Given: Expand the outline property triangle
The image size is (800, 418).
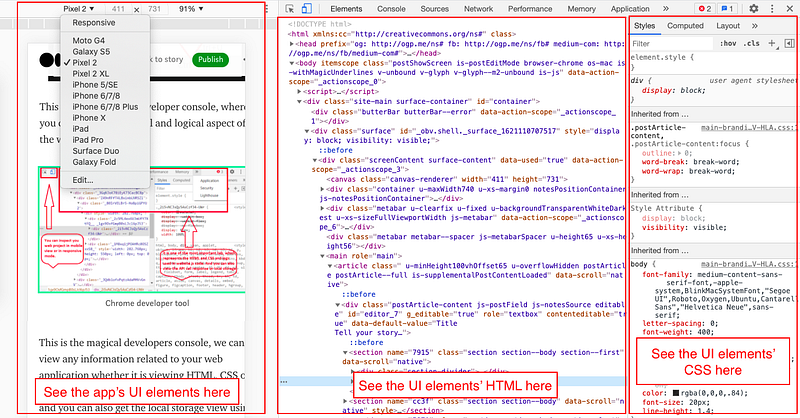Looking at the screenshot, I should coord(679,153).
